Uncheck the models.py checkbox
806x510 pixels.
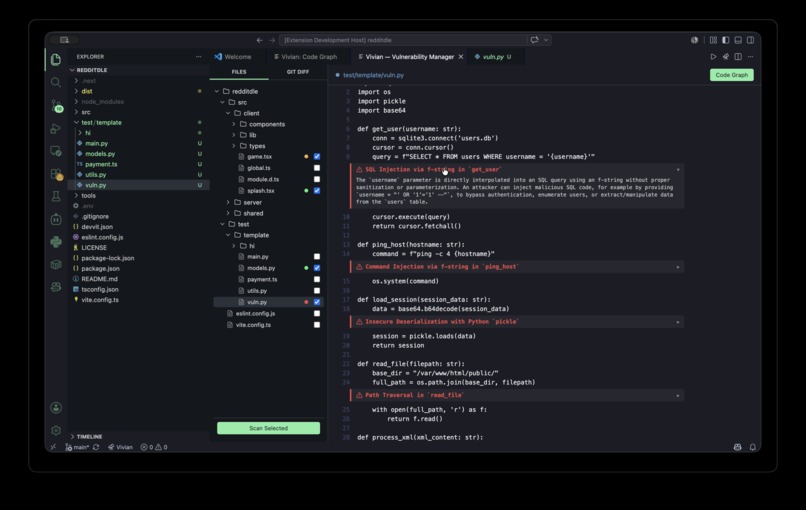pos(317,268)
